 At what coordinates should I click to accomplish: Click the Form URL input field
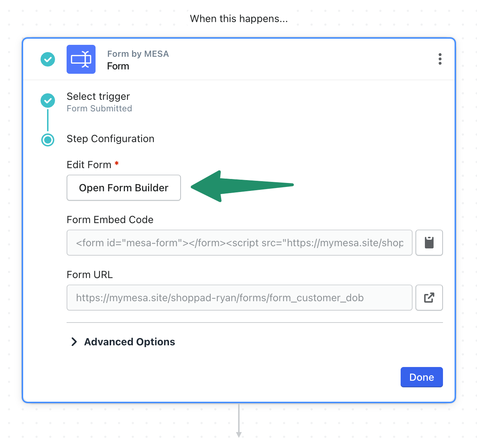pyautogui.click(x=240, y=298)
